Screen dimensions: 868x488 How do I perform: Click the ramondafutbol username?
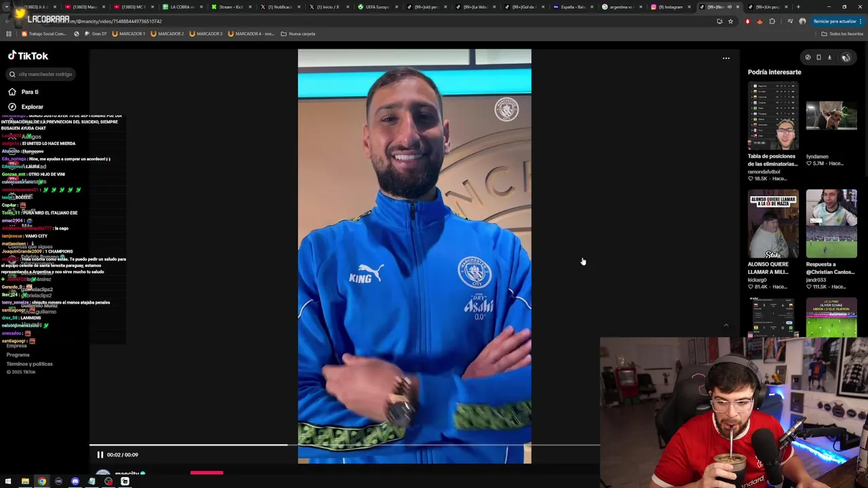pyautogui.click(x=764, y=171)
